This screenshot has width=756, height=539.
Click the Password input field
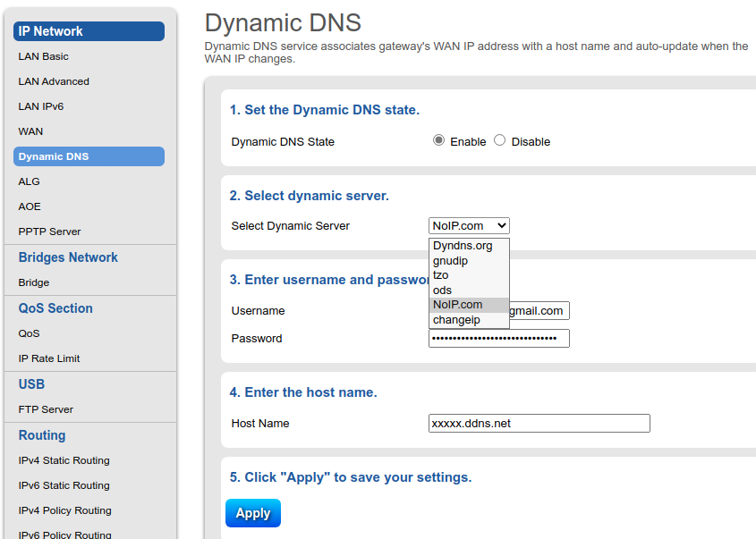point(498,339)
